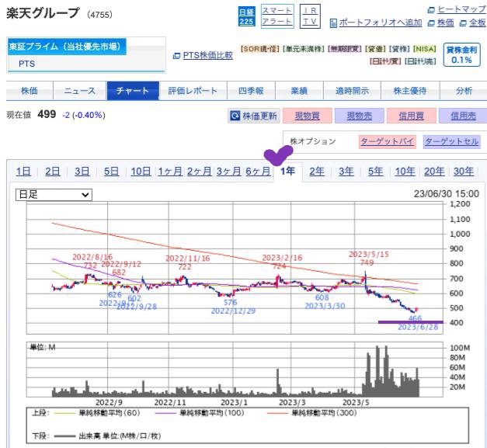Select the PTS market option
The width and height of the screenshot is (487, 448).
tap(26, 64)
